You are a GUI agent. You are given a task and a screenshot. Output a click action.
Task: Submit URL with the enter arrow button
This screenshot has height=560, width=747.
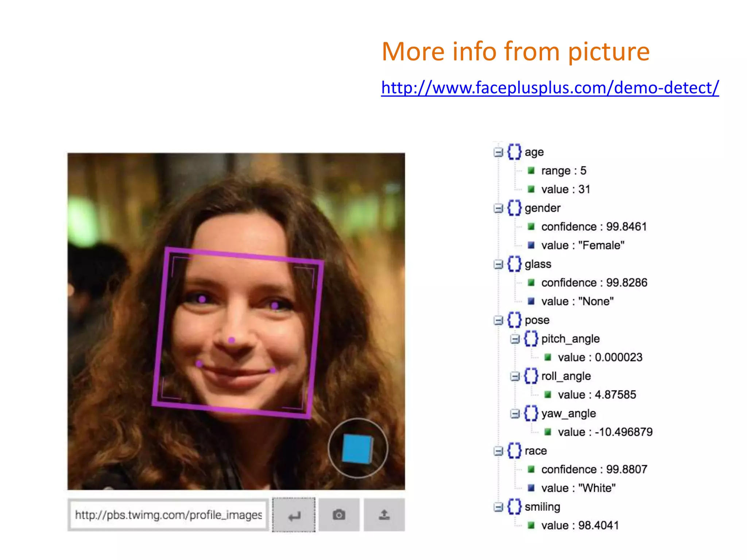pyautogui.click(x=294, y=515)
